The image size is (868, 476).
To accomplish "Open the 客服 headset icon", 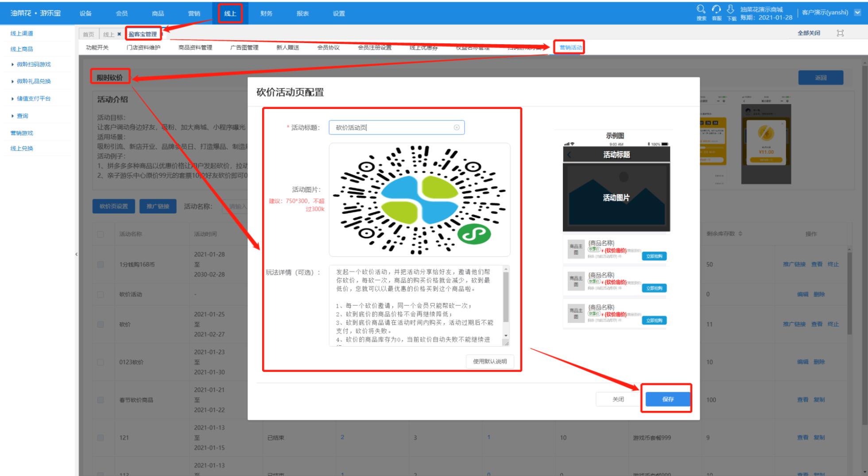I will [716, 9].
